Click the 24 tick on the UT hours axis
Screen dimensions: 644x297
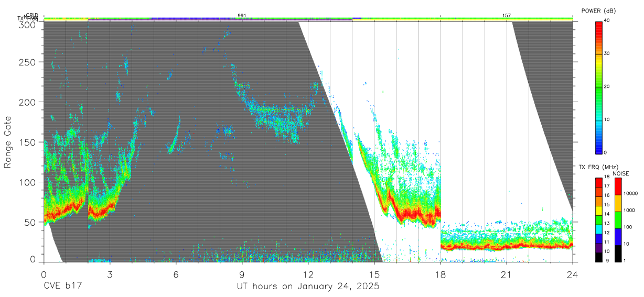point(573,274)
